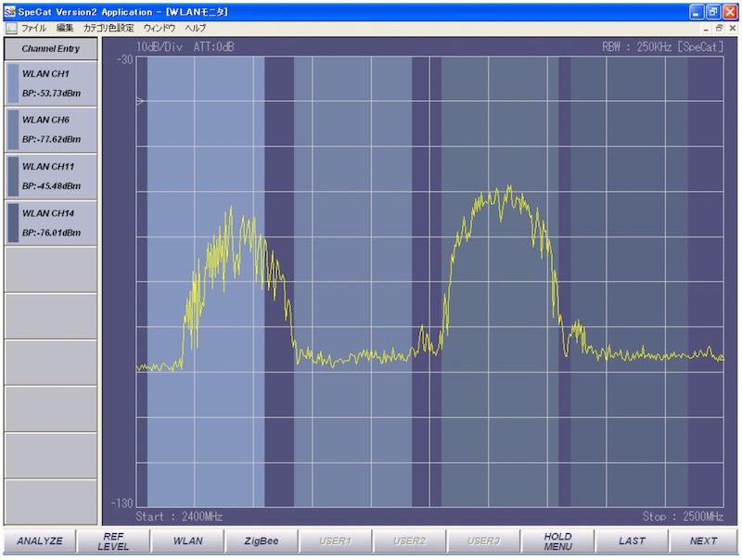
Task: Click the 'Start : 2400MHz' label
Action: point(179,516)
